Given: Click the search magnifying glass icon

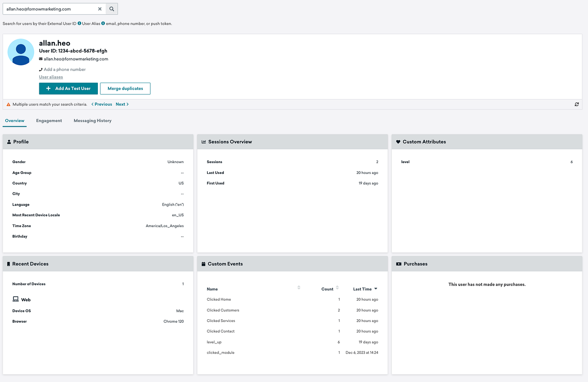Looking at the screenshot, I should pos(112,9).
